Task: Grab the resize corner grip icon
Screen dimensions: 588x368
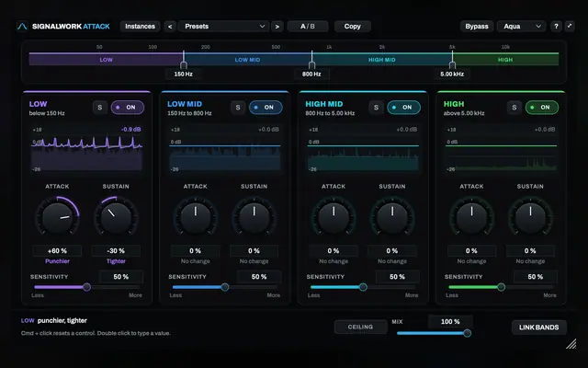Action: coord(571,343)
